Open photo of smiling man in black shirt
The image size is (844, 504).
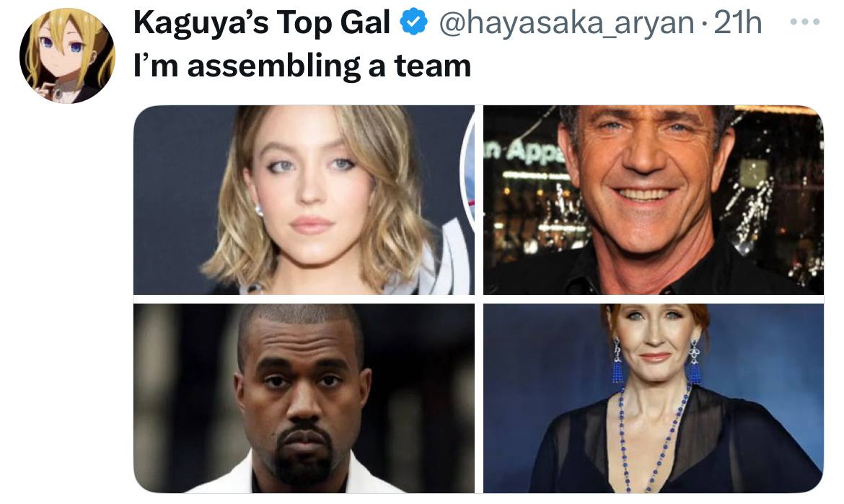pos(654,200)
